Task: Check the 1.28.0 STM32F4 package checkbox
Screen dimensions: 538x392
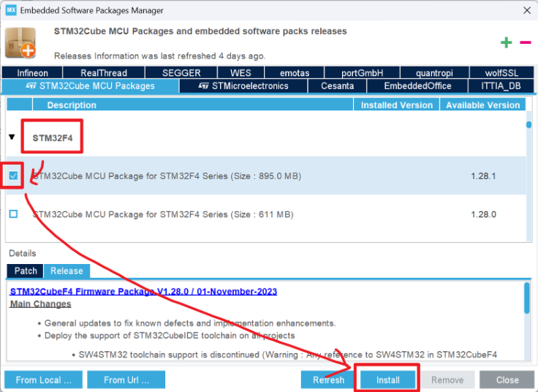Action: click(13, 214)
